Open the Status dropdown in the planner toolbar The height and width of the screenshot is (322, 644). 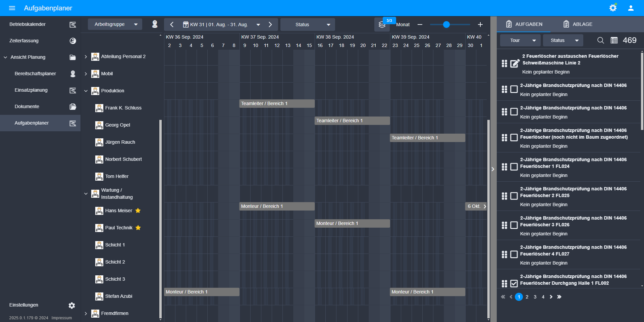308,25
